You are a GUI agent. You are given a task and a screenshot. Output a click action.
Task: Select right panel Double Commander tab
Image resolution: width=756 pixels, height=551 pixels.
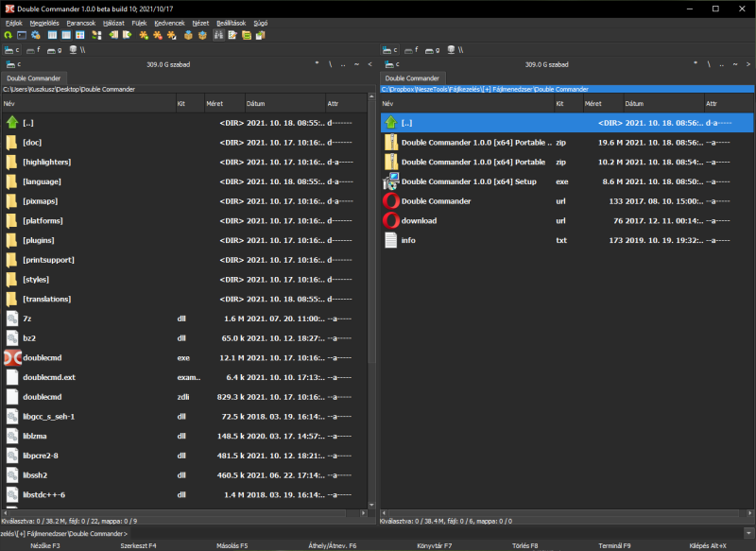[412, 78]
